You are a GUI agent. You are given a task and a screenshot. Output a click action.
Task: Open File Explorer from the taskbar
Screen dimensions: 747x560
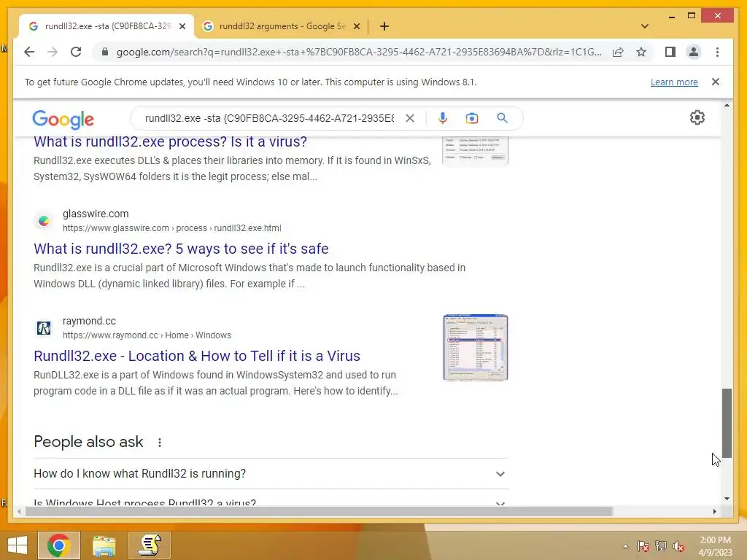tap(104, 545)
